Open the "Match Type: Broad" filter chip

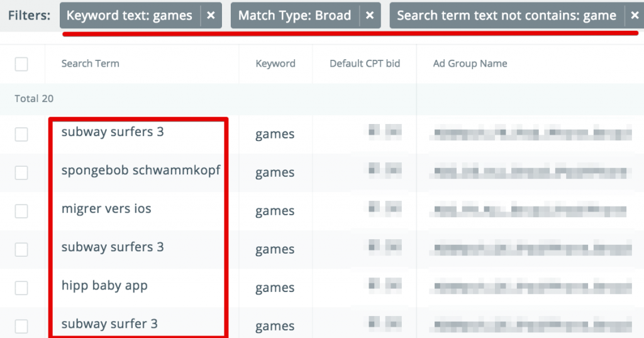coord(294,16)
